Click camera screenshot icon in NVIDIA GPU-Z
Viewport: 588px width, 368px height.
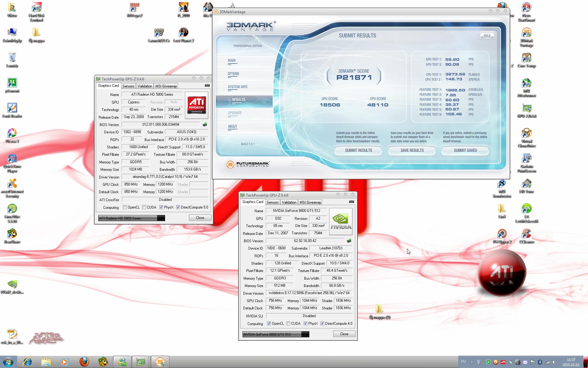coord(352,202)
